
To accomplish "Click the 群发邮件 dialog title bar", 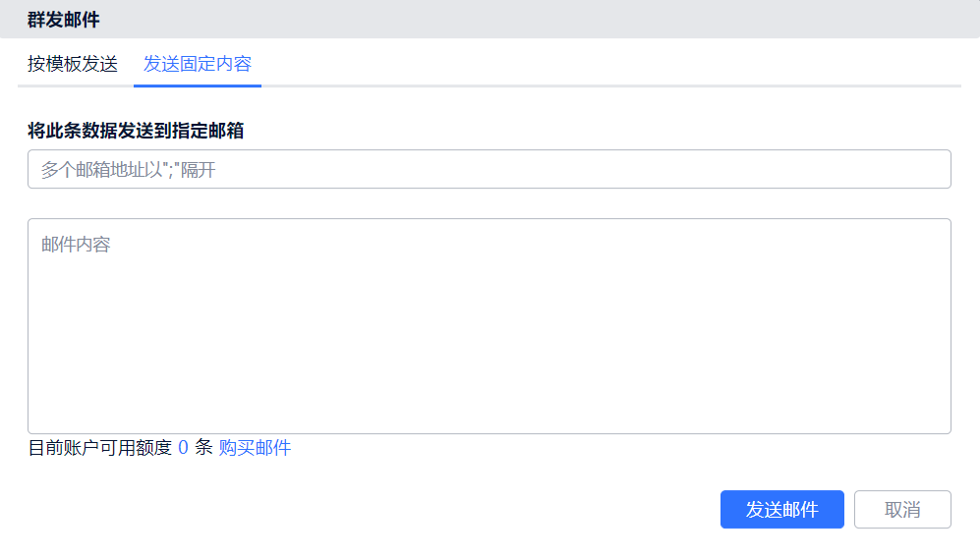I will [x=64, y=19].
